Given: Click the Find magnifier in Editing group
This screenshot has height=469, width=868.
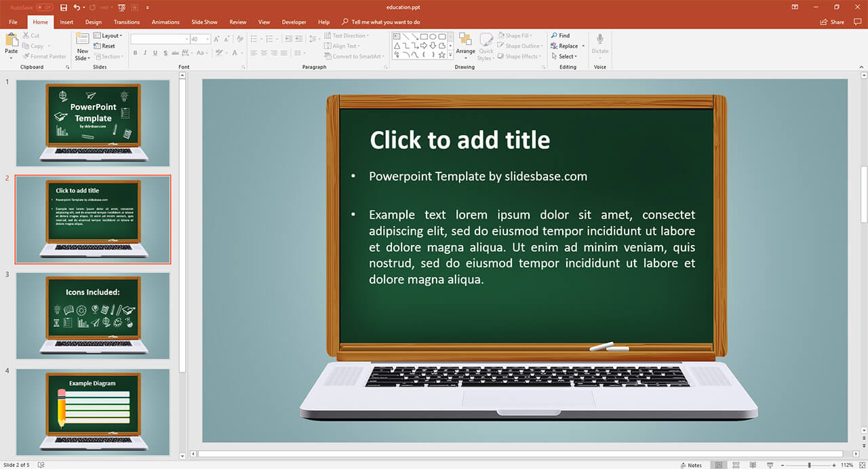Looking at the screenshot, I should pos(559,36).
